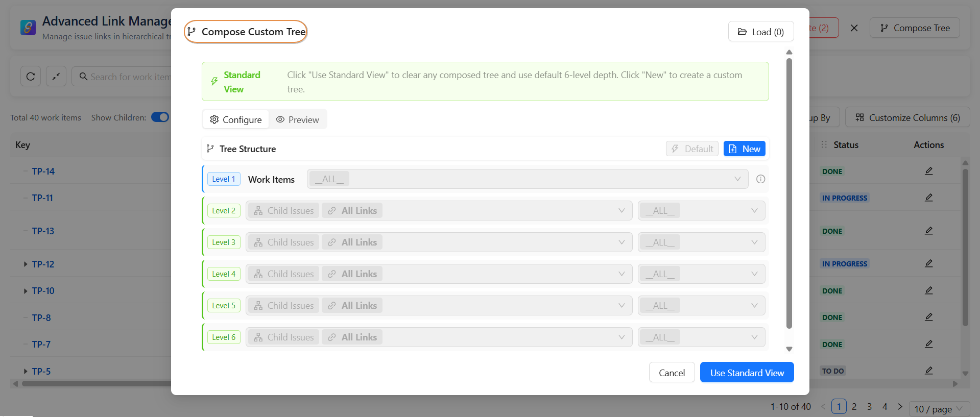This screenshot has width=980, height=417.
Task: Click the info icon beside Work Items
Action: (760, 179)
